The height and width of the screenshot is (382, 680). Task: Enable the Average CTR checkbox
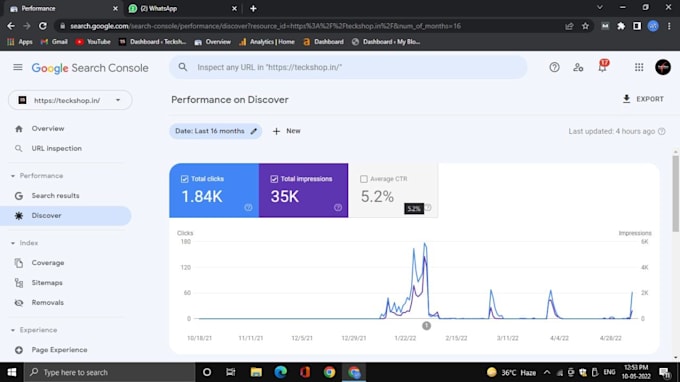363,179
